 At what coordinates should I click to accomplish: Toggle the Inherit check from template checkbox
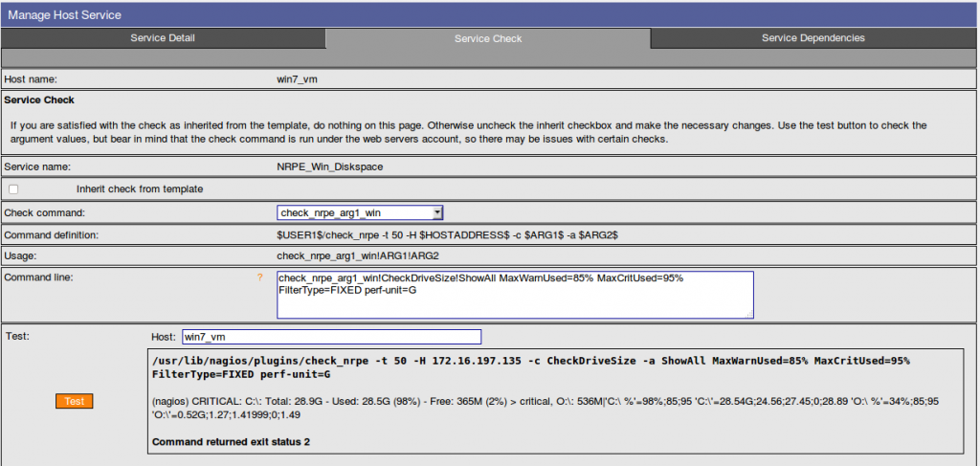click(x=13, y=189)
